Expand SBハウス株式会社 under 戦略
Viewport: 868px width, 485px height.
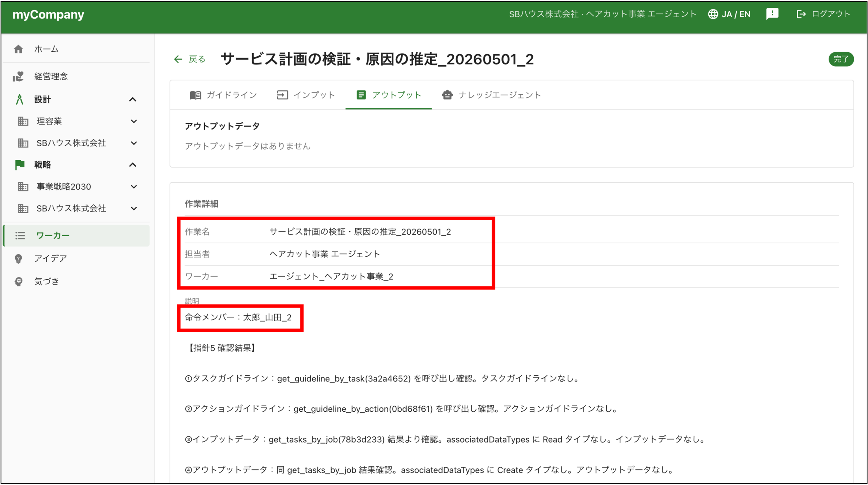[x=134, y=208]
